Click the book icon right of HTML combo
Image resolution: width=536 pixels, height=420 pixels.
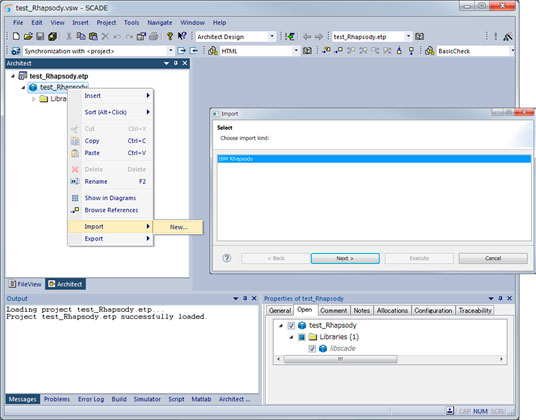307,51
